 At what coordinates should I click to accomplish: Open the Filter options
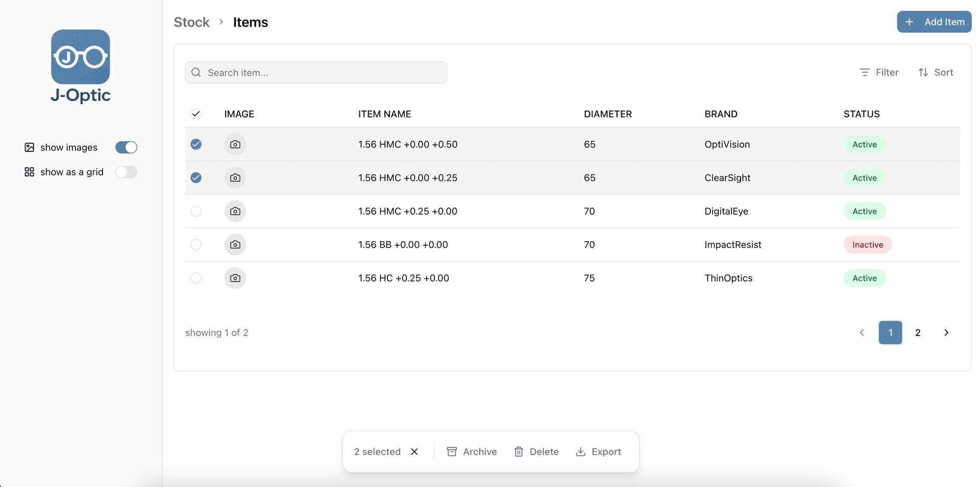coord(879,72)
